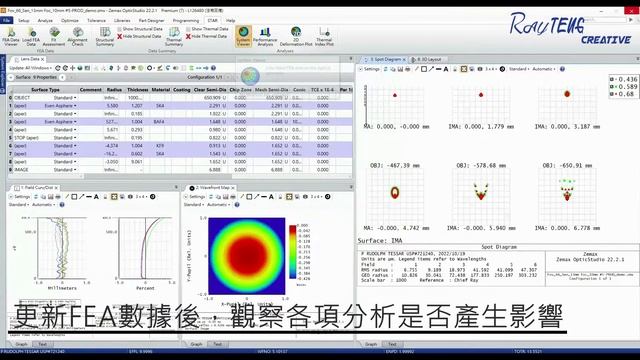Toggle the 0.436 wavelength legend checkbox
Image resolution: width=640 pixels, height=360 pixels.
(x=612, y=79)
